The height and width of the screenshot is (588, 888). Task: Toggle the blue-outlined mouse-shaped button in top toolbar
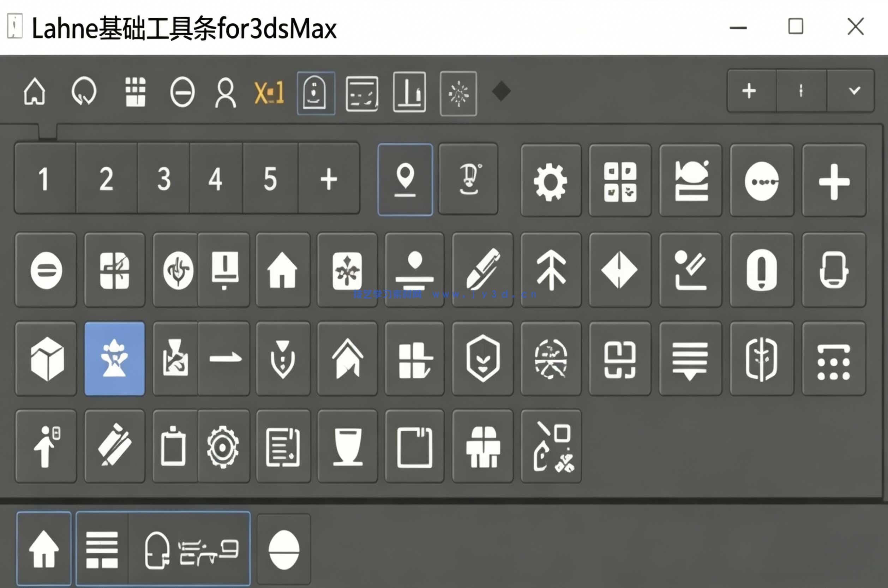point(316,93)
